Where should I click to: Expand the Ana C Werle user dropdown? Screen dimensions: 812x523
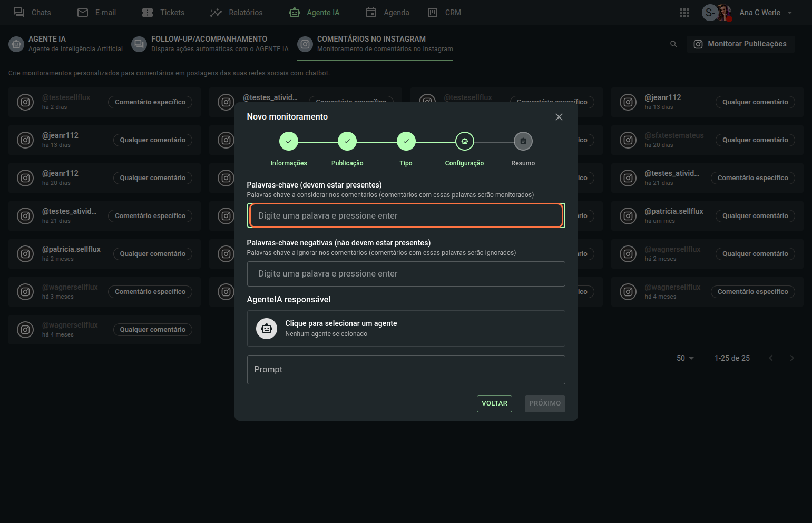tap(789, 13)
